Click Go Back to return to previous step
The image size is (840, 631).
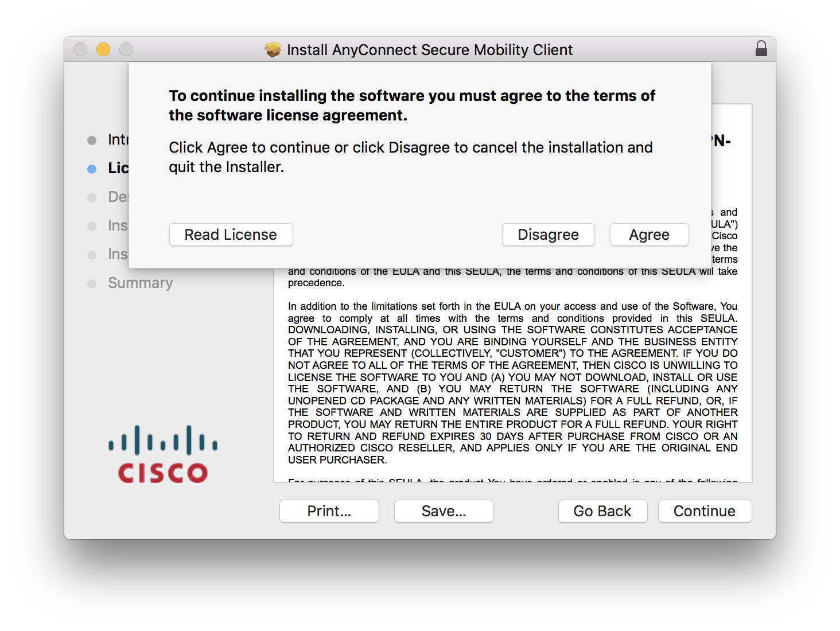[x=602, y=511]
